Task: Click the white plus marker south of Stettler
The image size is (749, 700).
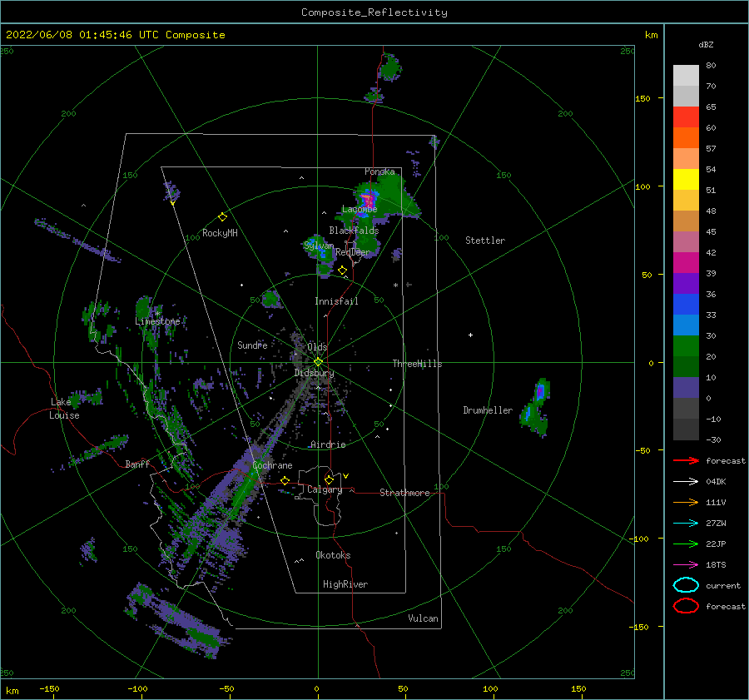Action: point(470,335)
